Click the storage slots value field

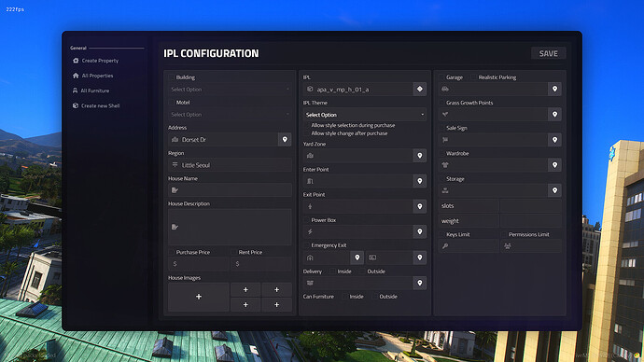coord(531,205)
